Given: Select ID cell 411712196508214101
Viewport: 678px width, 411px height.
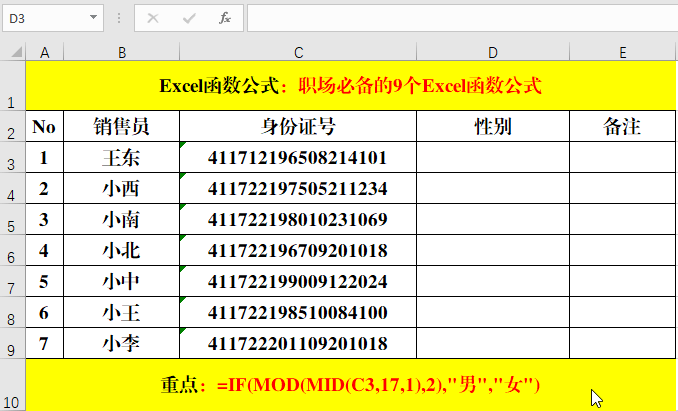Looking at the screenshot, I should [x=298, y=157].
